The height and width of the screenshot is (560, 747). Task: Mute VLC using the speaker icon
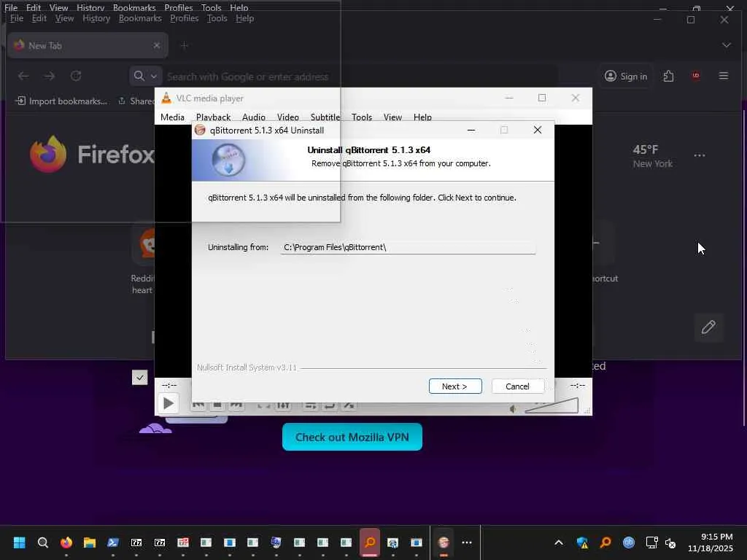513,408
